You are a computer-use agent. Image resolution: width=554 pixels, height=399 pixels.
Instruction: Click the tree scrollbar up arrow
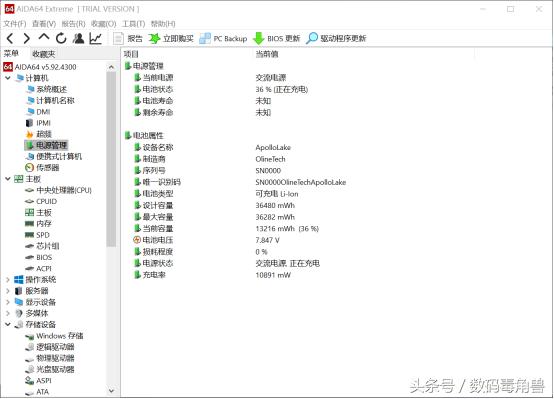click(111, 67)
